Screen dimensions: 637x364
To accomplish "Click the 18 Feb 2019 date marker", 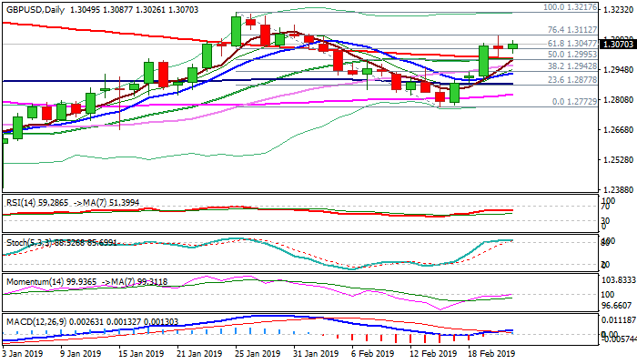I will tap(492, 353).
